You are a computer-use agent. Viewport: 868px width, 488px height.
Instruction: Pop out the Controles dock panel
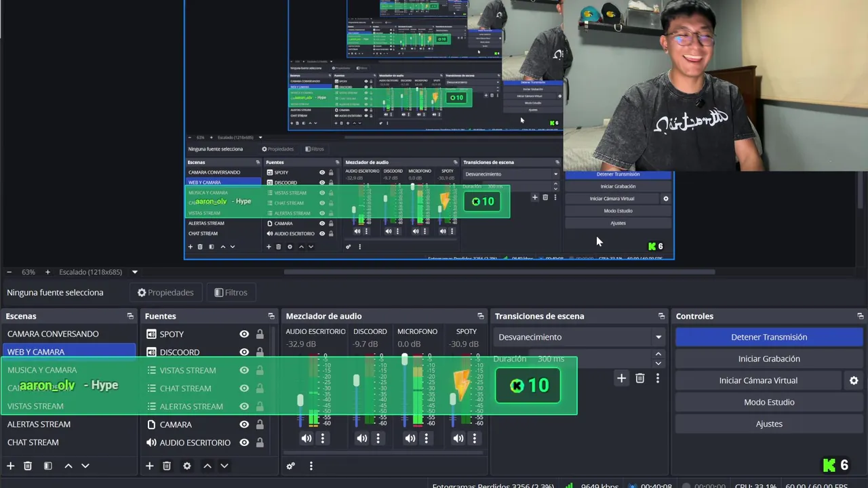861,316
